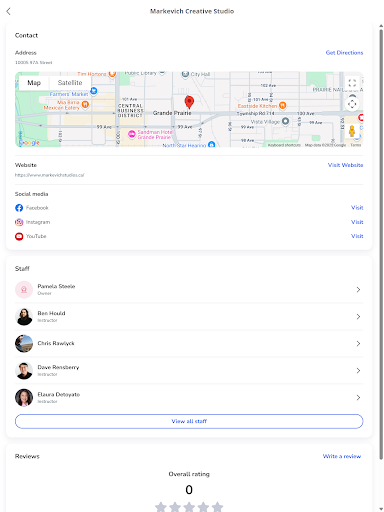This screenshot has width=384, height=512.
Task: Click the Instagram logo icon
Action: tap(19, 222)
